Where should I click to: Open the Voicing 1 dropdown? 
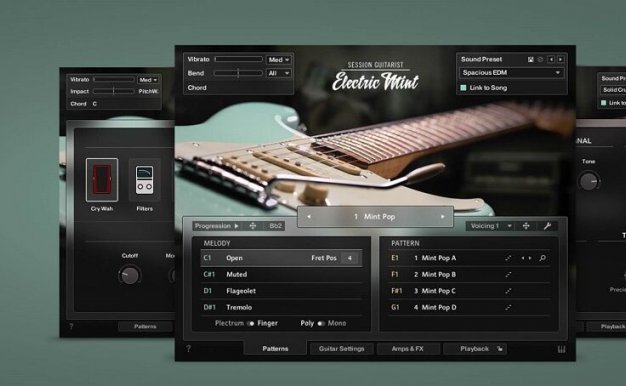click(x=491, y=226)
